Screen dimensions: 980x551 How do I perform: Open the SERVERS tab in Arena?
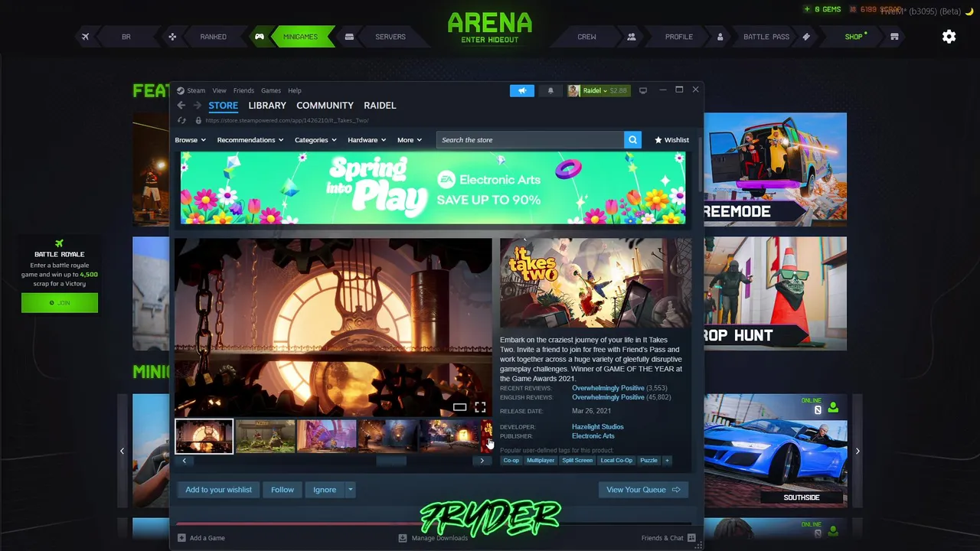pyautogui.click(x=390, y=37)
